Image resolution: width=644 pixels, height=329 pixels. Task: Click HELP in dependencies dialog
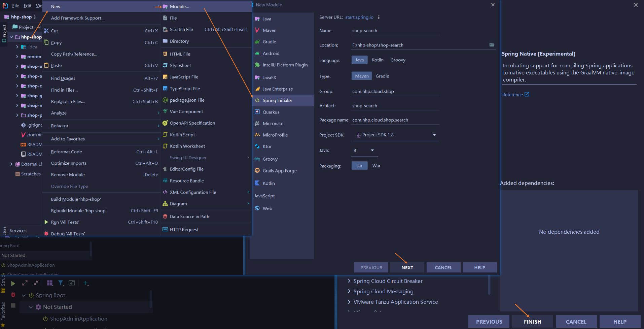(620, 322)
